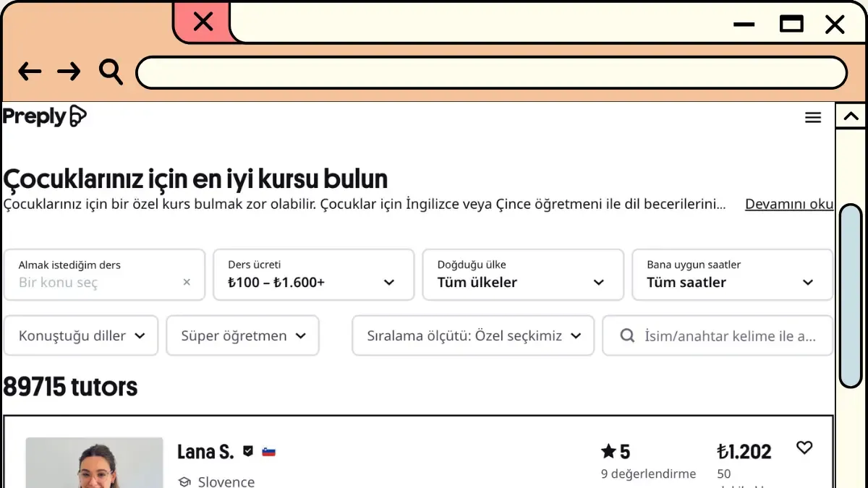
Task: Close the browser tab with the X
Action: pos(203,22)
